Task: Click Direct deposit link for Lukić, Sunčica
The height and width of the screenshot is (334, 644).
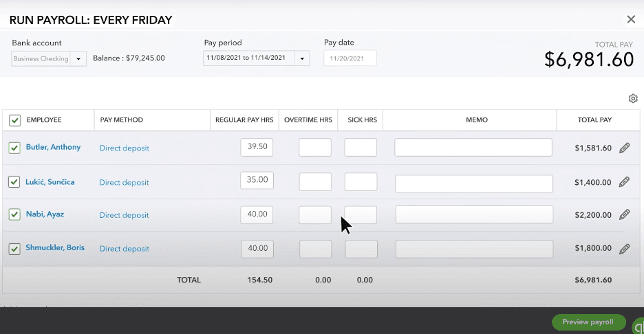Action: [x=124, y=183]
